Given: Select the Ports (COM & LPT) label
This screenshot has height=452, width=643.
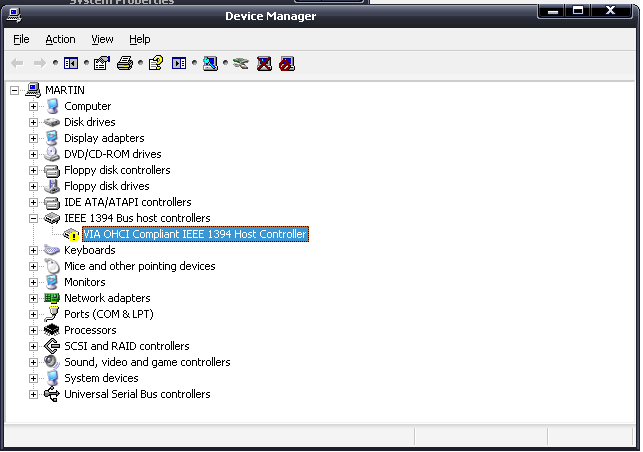Looking at the screenshot, I should 109,314.
